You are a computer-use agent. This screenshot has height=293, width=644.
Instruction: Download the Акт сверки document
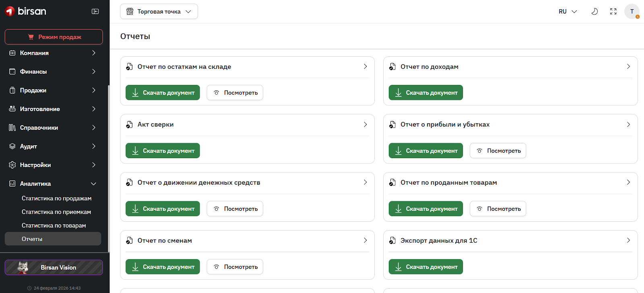coord(163,151)
